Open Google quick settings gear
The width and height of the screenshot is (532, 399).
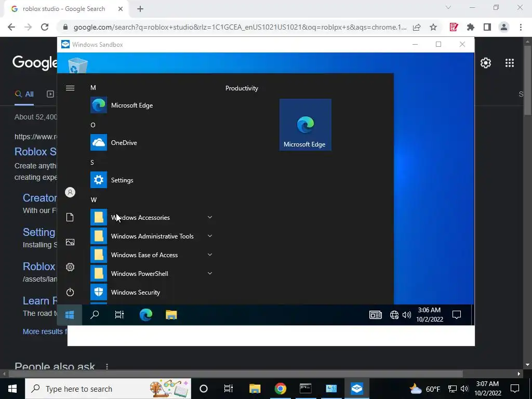[486, 63]
